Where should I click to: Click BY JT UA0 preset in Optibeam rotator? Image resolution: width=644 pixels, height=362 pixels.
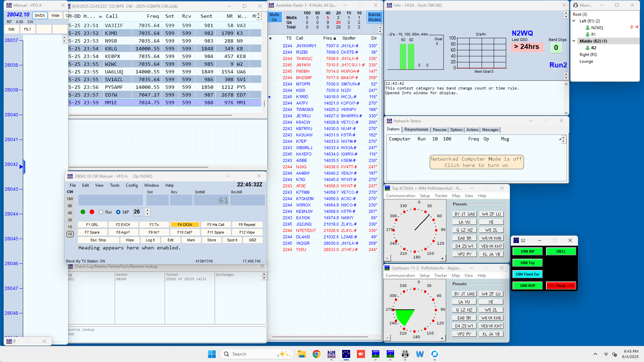[x=465, y=294]
